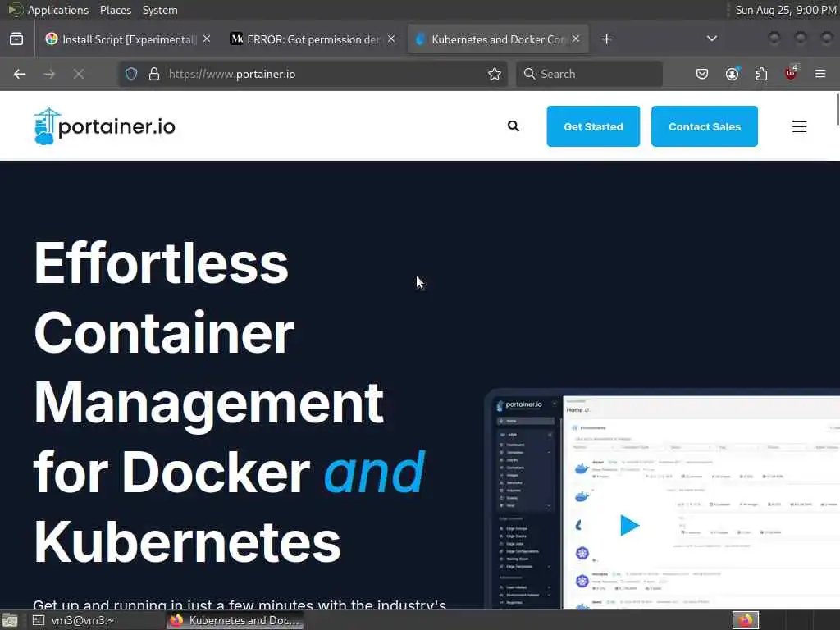Click the Get Started button

pyautogui.click(x=593, y=126)
